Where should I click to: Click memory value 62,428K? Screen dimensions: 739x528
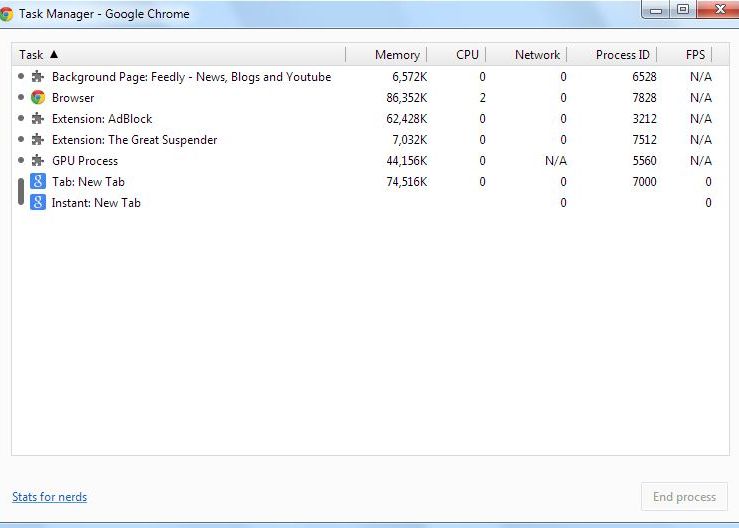[407, 119]
